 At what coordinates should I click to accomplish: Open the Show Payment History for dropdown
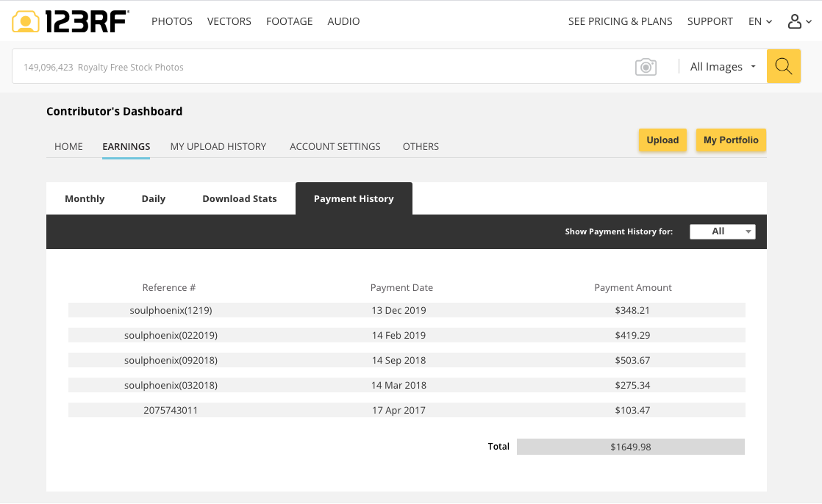coord(723,231)
